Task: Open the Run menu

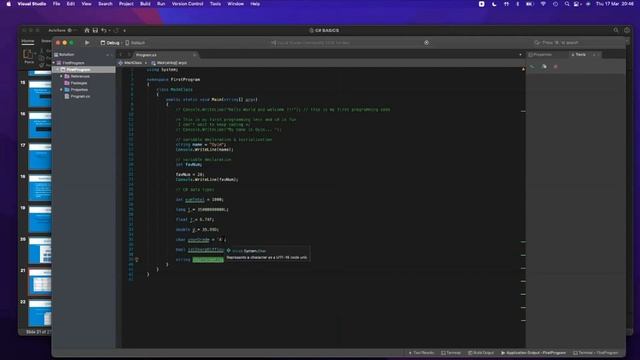Action: coord(161,4)
